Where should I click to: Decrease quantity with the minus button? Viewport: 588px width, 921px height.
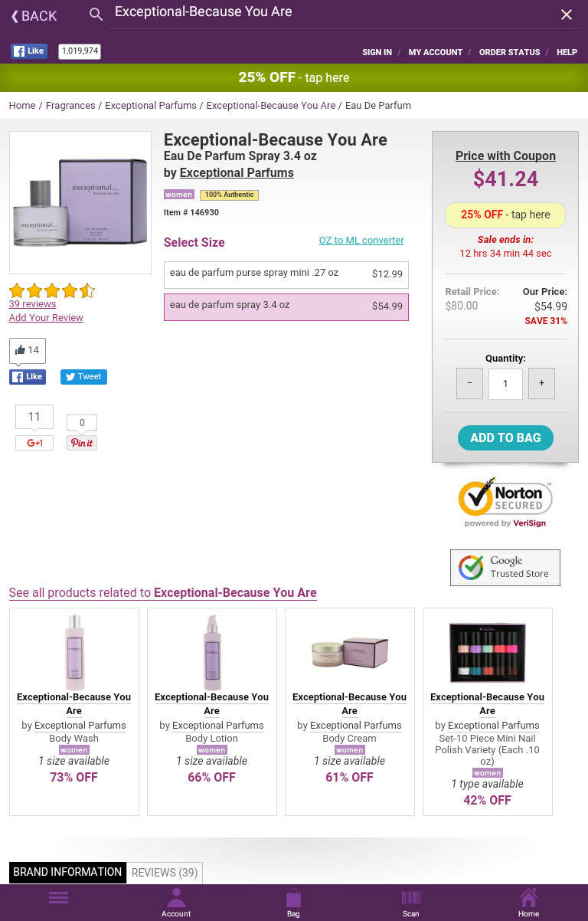469,383
